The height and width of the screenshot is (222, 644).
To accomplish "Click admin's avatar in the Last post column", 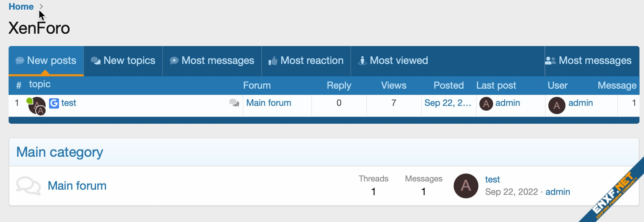I will [486, 103].
